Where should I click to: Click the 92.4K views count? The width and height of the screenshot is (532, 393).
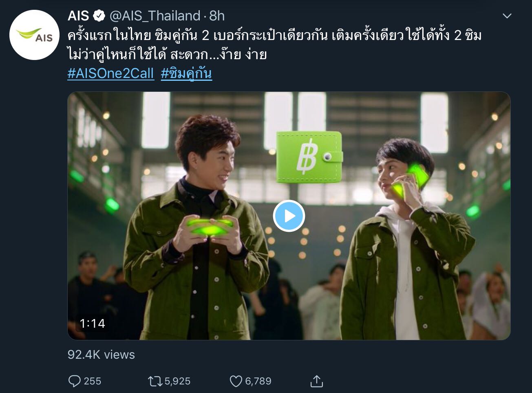point(101,355)
